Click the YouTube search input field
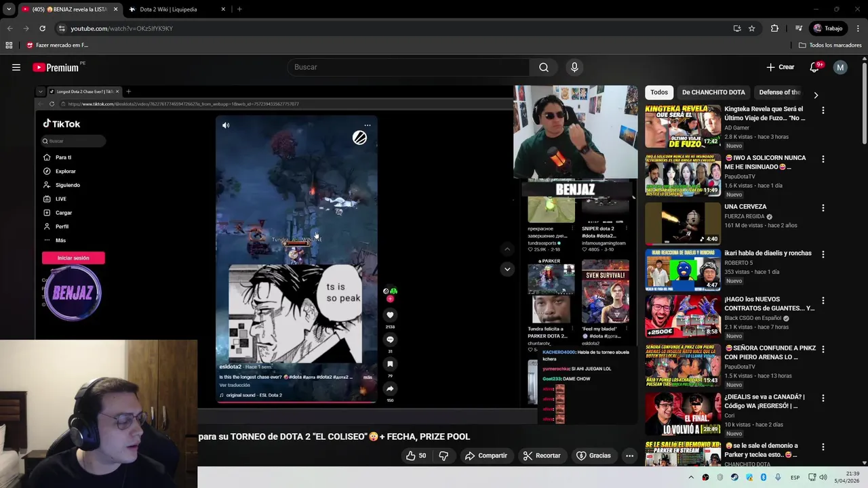 [409, 67]
